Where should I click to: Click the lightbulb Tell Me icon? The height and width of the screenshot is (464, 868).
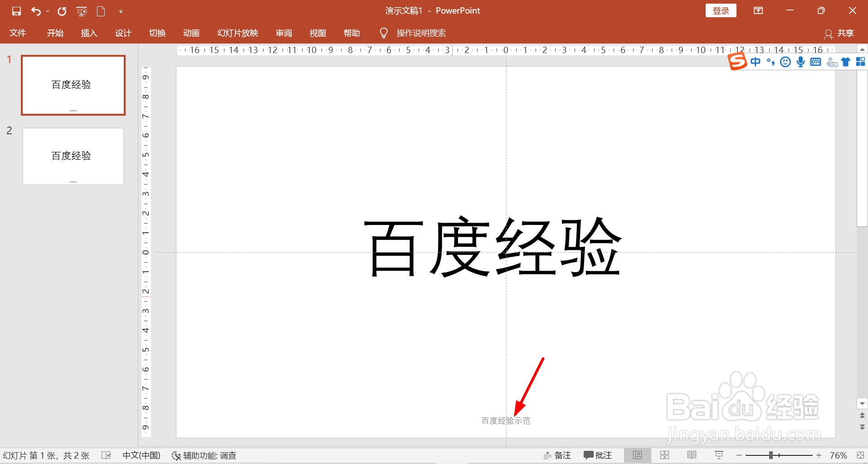(384, 33)
